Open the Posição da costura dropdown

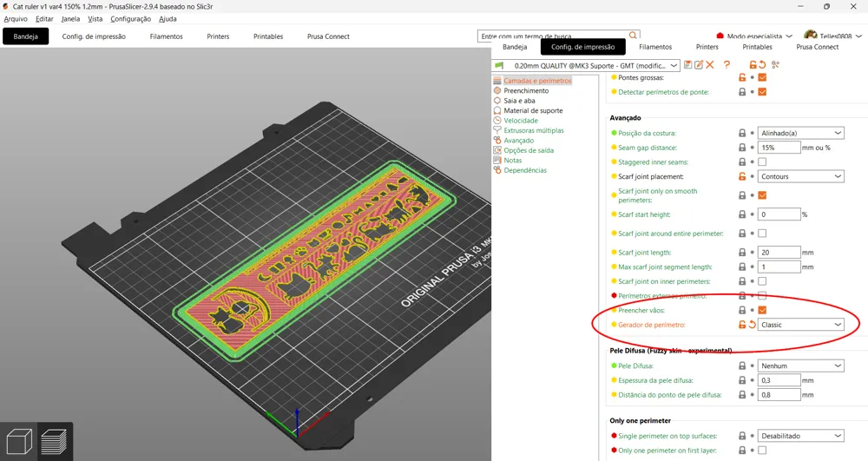click(800, 133)
